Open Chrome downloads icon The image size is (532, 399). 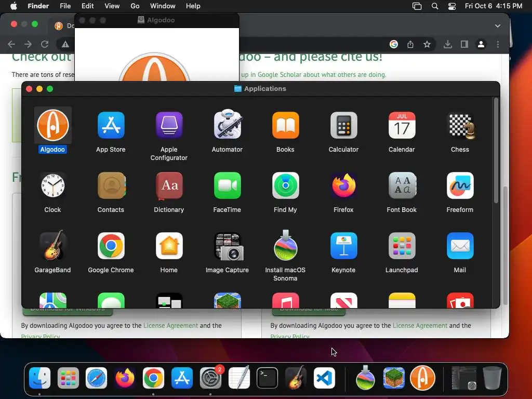tap(448, 44)
